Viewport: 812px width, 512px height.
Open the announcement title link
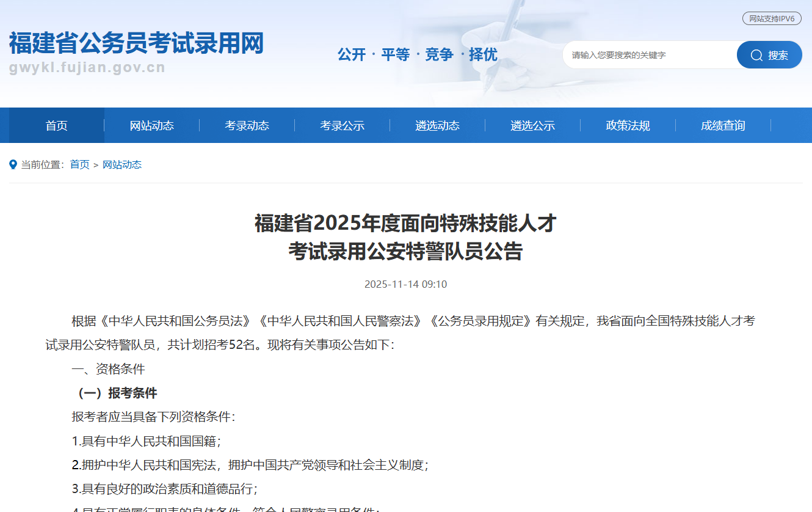coord(406,238)
